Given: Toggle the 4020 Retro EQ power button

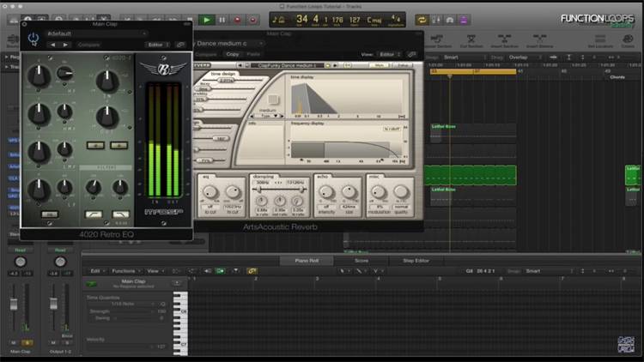Looking at the screenshot, I should (33, 39).
